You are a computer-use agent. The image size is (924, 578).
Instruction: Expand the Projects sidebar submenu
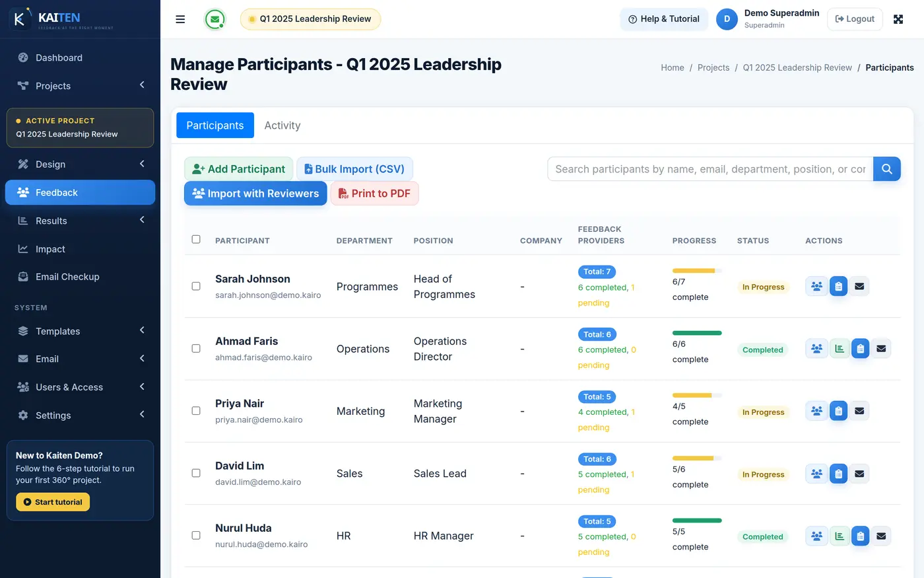80,86
